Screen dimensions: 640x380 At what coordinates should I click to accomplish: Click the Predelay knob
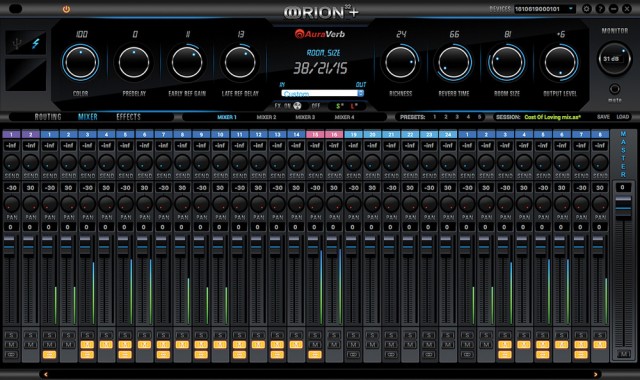tap(134, 62)
